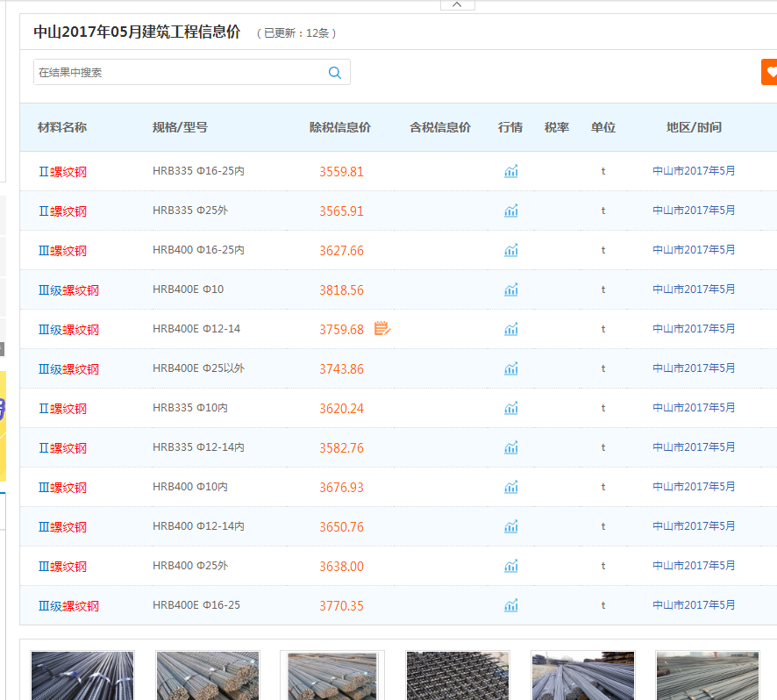This screenshot has width=777, height=700.
Task: Open trend chart for HRB400E Φ16-25
Action: pyautogui.click(x=511, y=606)
